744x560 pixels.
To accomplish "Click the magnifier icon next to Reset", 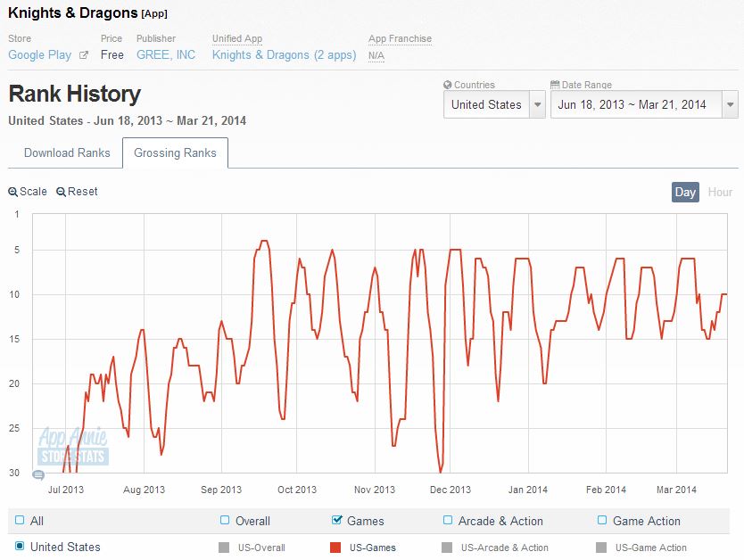I will pos(61,192).
